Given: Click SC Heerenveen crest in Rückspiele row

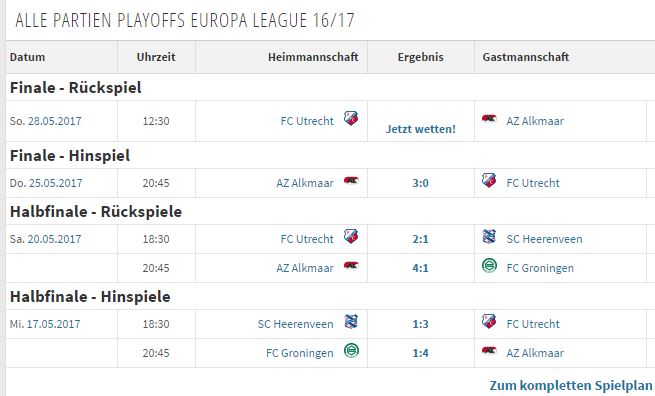Looking at the screenshot, I should (489, 236).
